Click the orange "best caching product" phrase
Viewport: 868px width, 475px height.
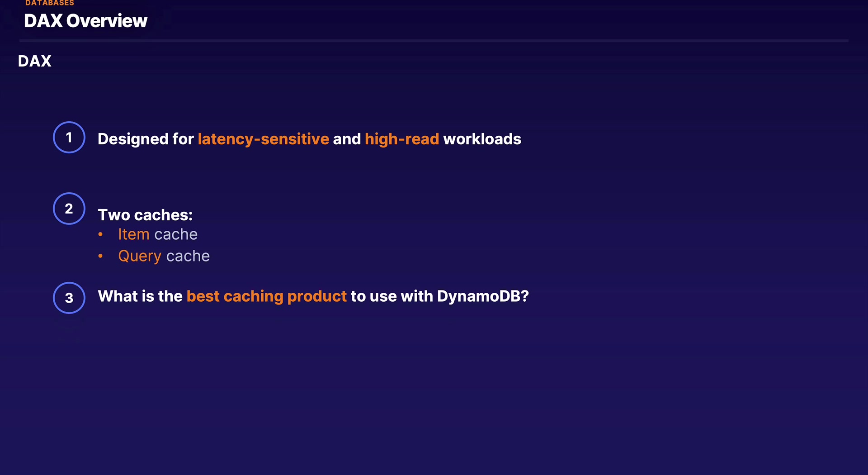click(x=267, y=296)
